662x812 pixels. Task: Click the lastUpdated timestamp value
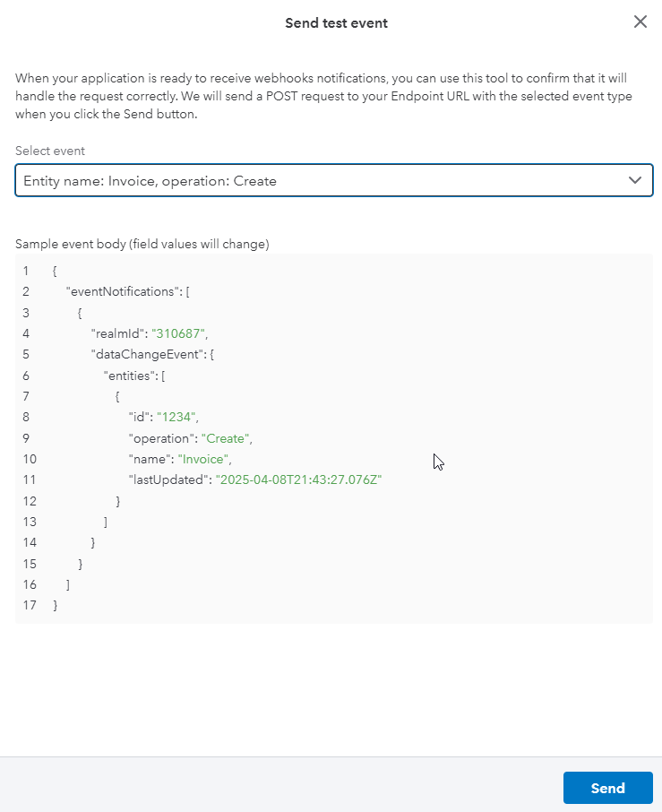click(x=298, y=479)
